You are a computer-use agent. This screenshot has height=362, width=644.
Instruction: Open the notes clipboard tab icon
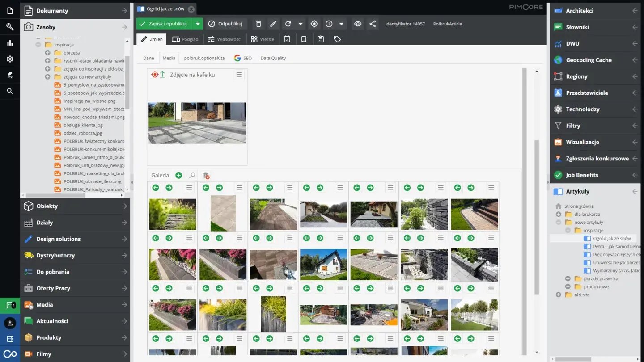321,39
